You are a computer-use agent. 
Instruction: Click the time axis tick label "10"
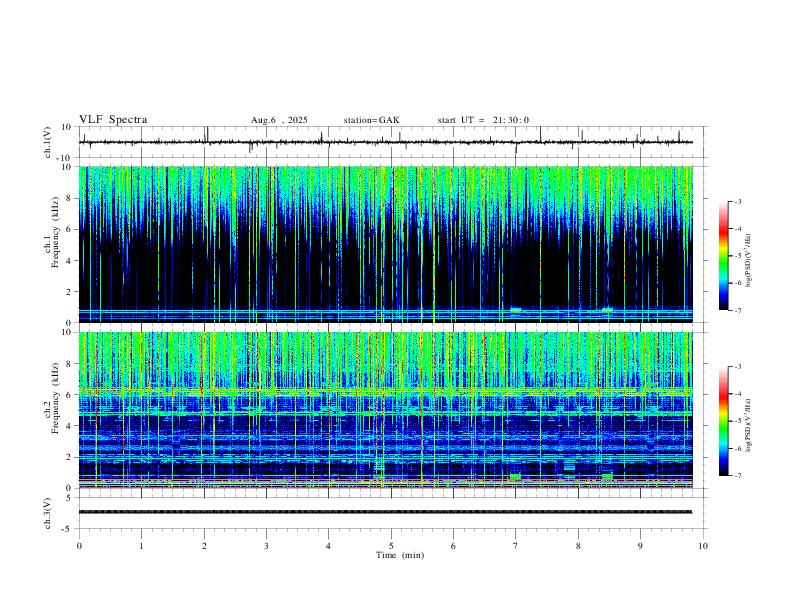pyautogui.click(x=703, y=546)
